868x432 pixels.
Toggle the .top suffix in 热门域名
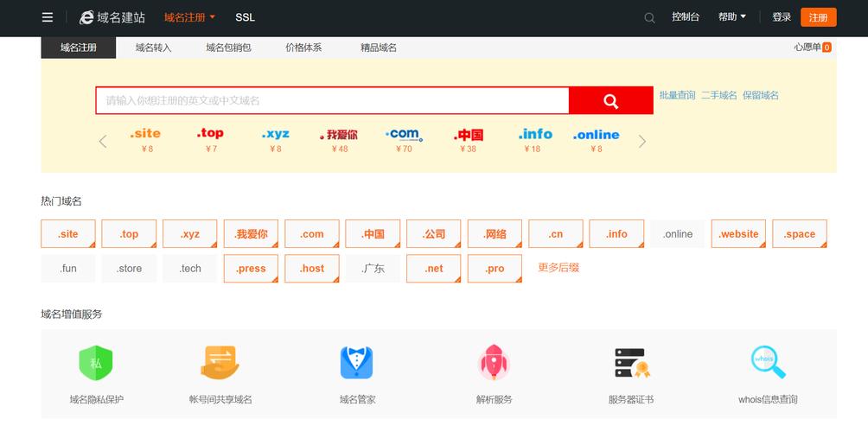pyautogui.click(x=129, y=234)
